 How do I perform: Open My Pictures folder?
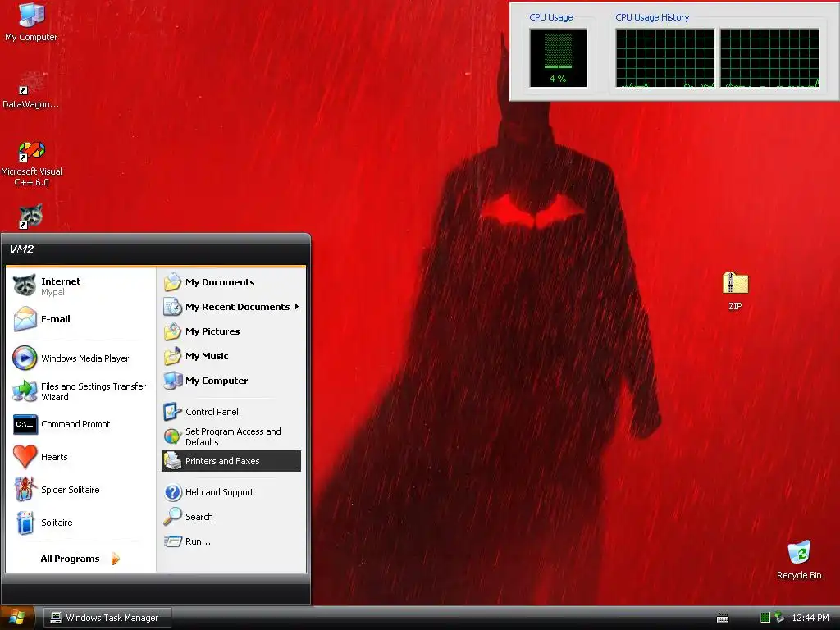click(231, 331)
